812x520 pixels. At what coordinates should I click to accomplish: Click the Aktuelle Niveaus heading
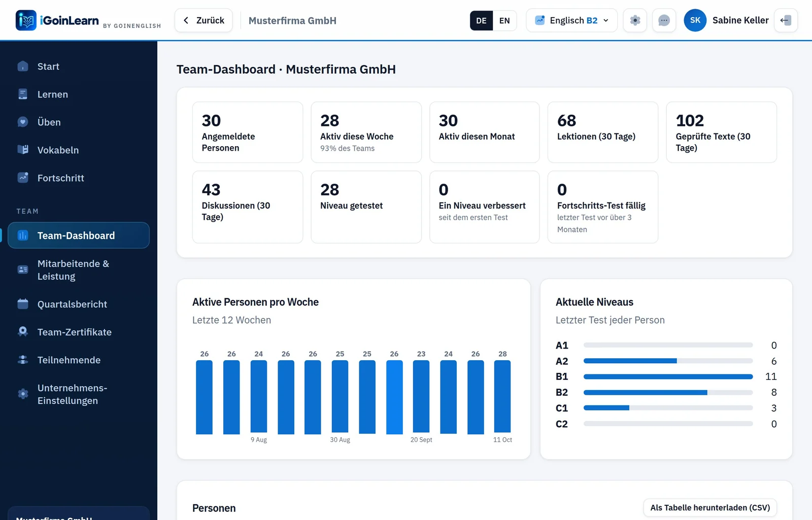[594, 302]
